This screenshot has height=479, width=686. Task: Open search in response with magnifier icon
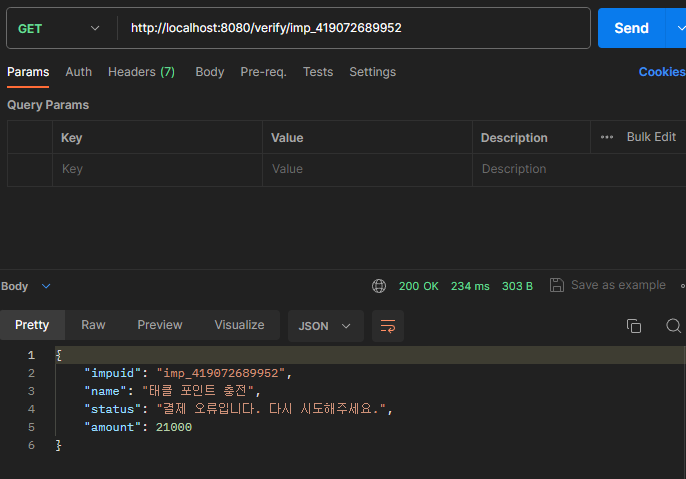[673, 326]
